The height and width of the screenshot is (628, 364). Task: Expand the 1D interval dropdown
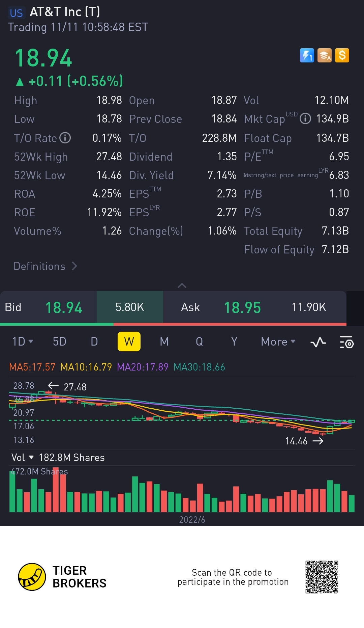pos(23,342)
